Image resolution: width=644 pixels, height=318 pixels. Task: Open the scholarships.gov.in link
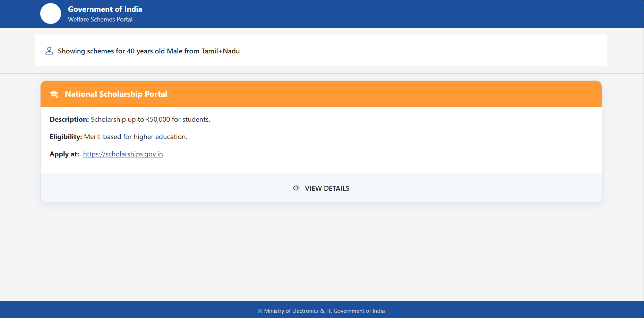(x=123, y=154)
